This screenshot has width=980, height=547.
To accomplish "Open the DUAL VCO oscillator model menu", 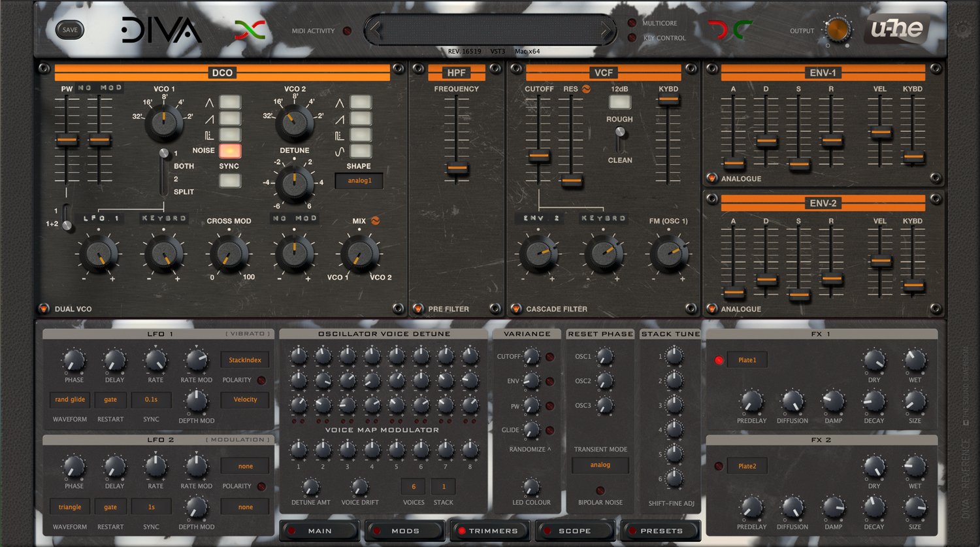I will coord(44,308).
